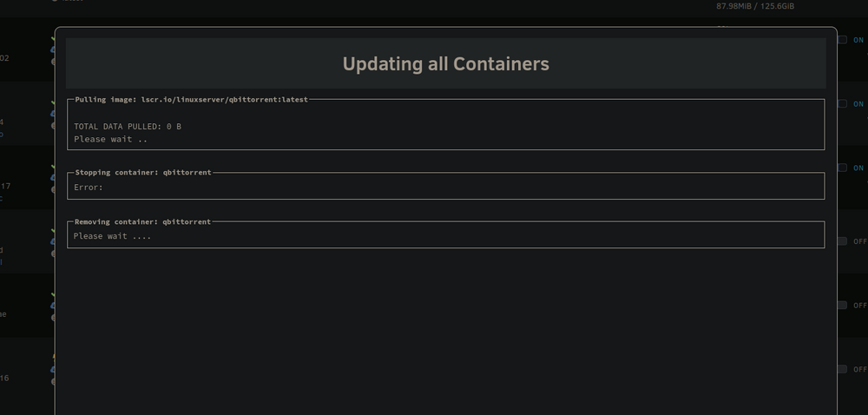Select the "Pulling image" qbittorrent legend text
Screen dimensions: 868x415
click(192, 100)
